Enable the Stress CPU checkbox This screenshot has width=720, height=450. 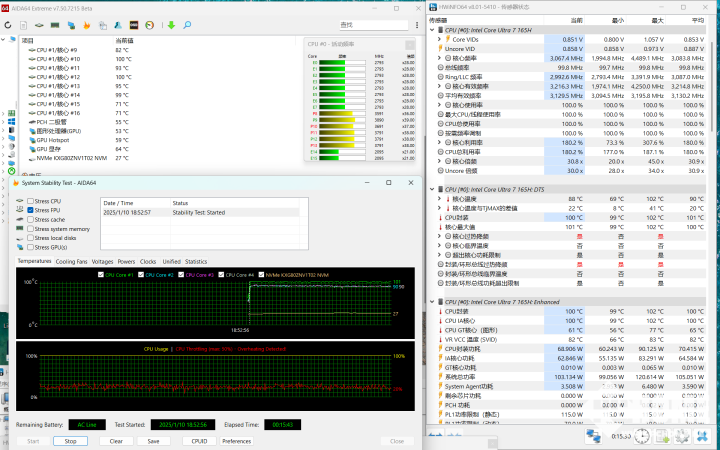point(30,201)
